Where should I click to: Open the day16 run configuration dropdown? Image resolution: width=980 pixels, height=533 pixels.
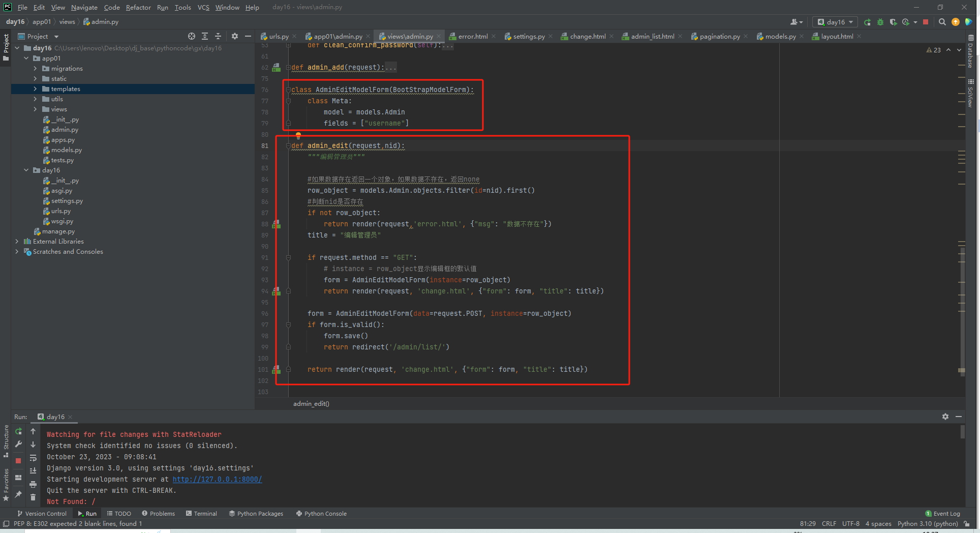tap(835, 22)
